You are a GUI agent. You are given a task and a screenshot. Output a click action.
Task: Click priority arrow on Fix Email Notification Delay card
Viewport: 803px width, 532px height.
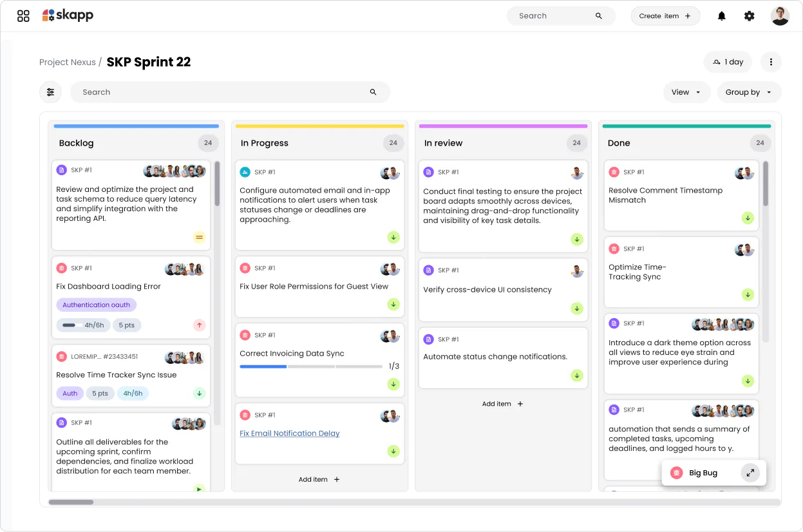(x=393, y=451)
